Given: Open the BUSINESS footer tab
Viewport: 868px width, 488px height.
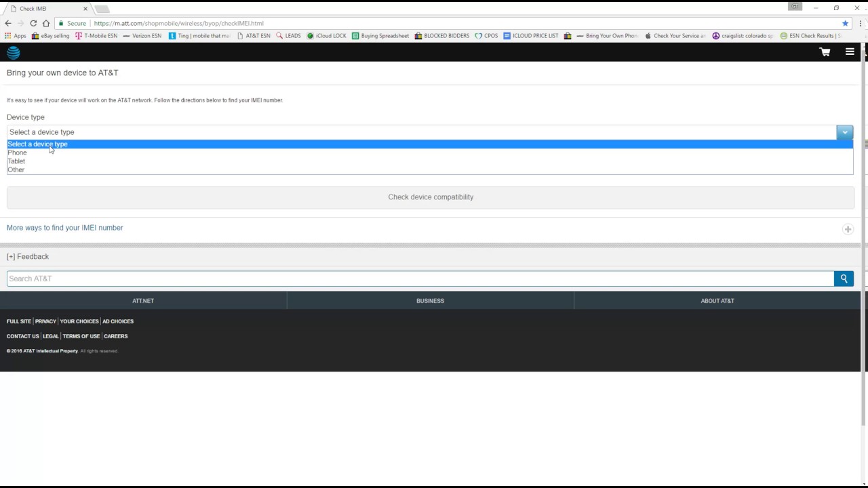Looking at the screenshot, I should tap(430, 301).
